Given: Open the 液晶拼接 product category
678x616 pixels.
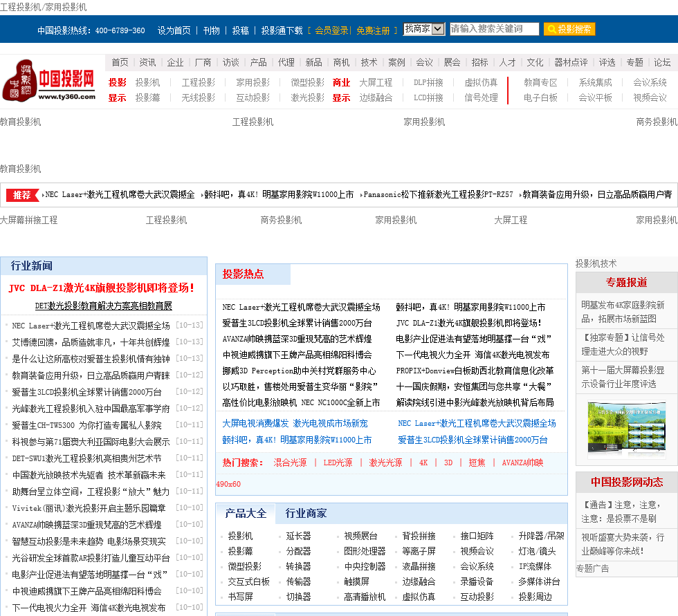Looking at the screenshot, I should coord(419,566).
